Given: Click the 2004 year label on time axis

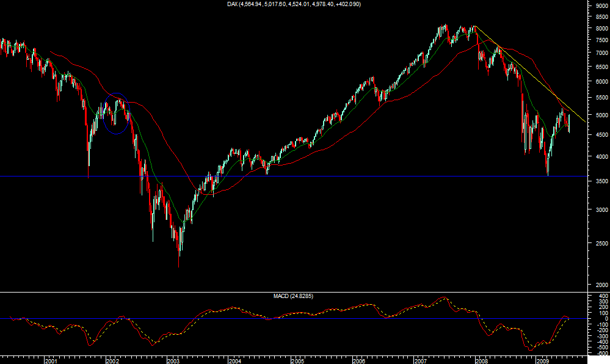Looking at the screenshot, I should point(235,361).
